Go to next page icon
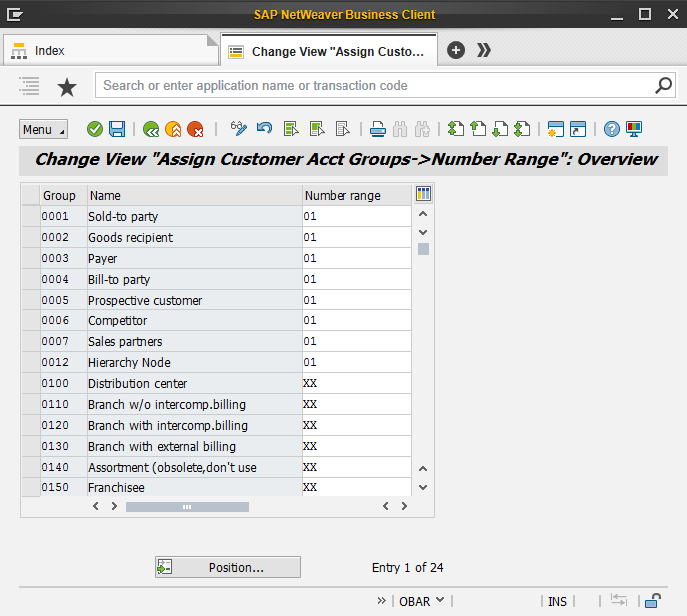This screenshot has width=687, height=616. 500,129
